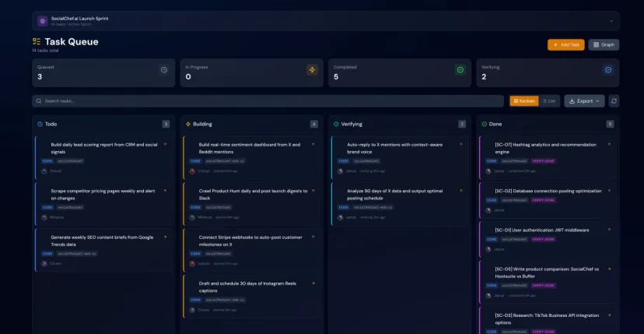Screen dimensions: 644x334
Task: Click Cicero avatar on SEO content briefs card
Action: coord(44,264)
